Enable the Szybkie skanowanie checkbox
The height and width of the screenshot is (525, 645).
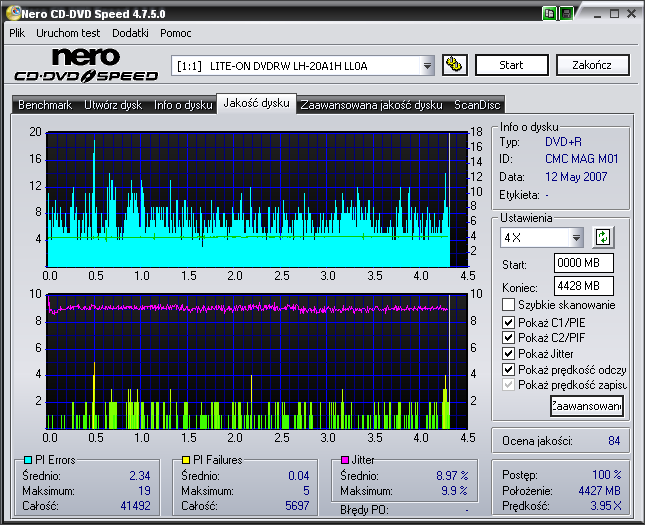(x=508, y=305)
